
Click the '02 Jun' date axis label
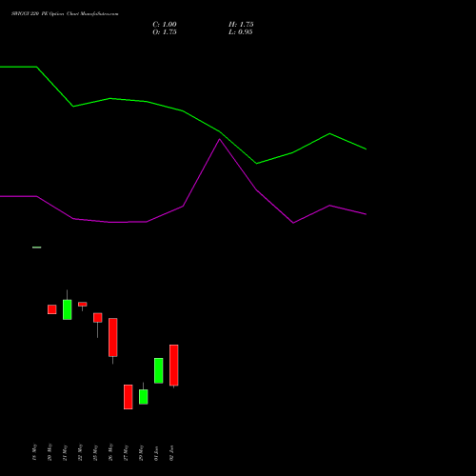[x=171, y=453]
